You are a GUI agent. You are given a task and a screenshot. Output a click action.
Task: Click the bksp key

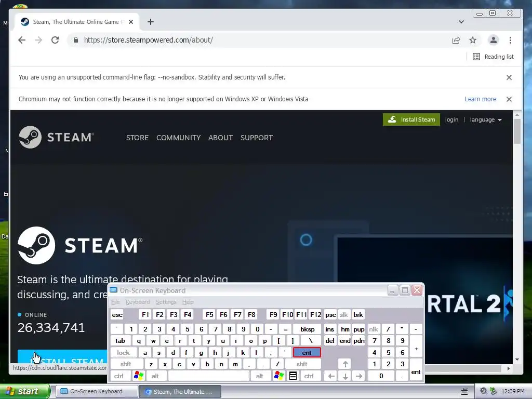(x=308, y=329)
